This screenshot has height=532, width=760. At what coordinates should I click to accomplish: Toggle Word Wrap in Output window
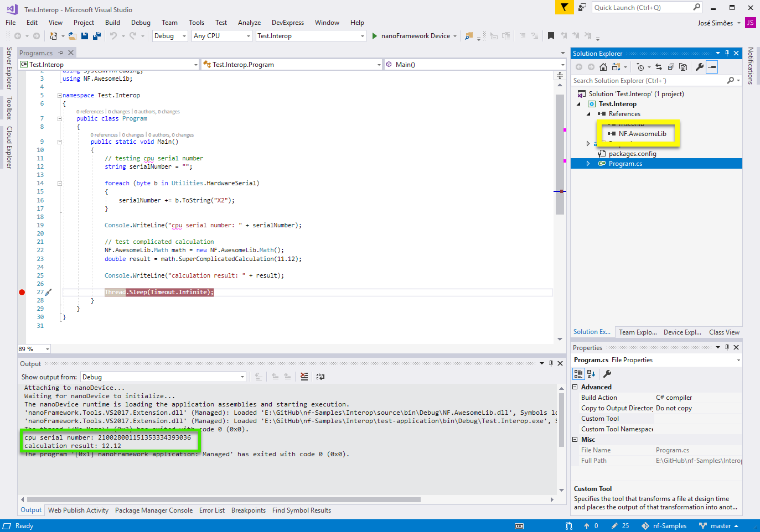(320, 377)
